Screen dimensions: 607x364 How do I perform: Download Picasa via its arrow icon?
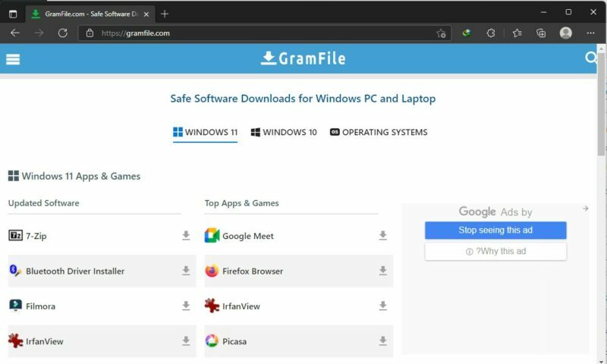click(383, 340)
